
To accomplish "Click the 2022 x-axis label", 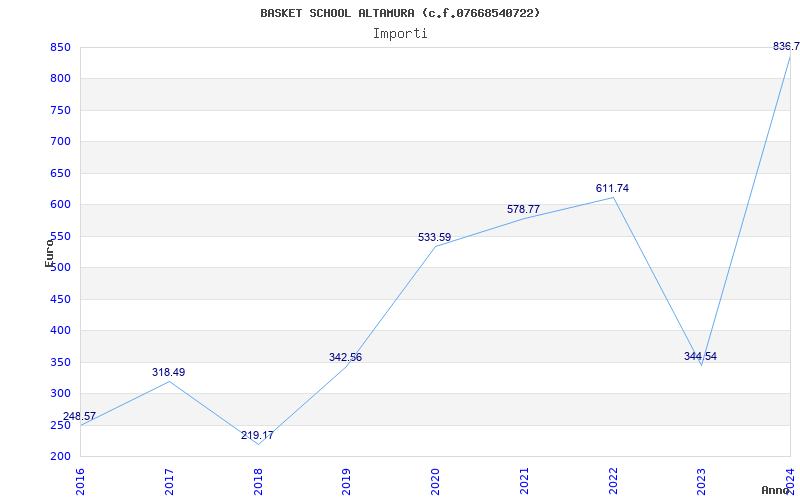I will point(613,482).
